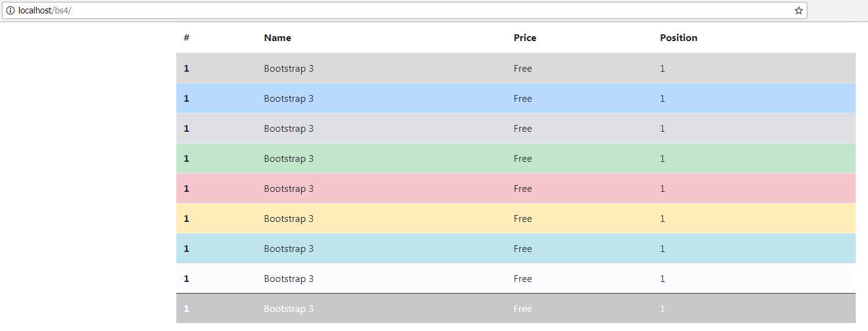The image size is (868, 331).
Task: Select 'Bootstrap 3' in row directly under header
Action: point(288,69)
